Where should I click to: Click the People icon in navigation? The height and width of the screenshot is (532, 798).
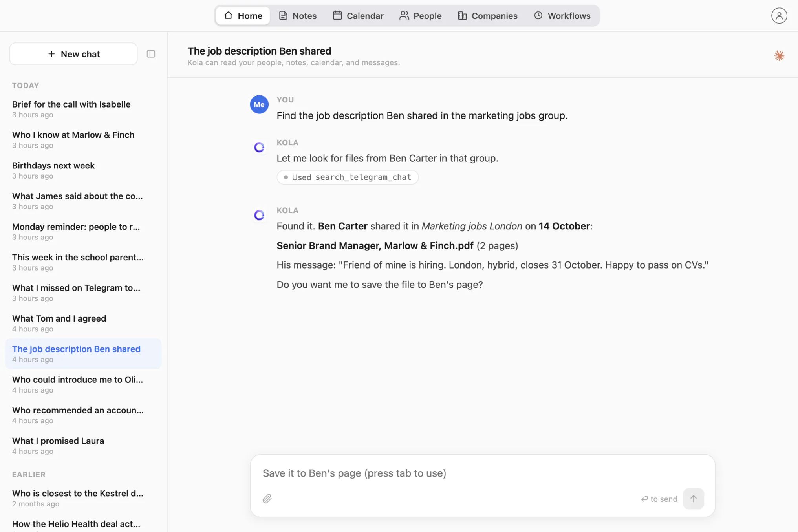[404, 15]
